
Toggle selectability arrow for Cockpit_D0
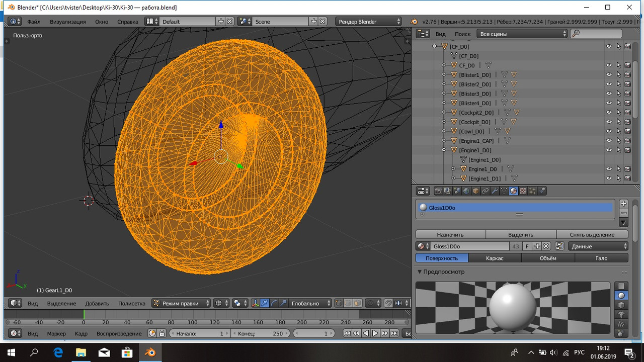click(618, 122)
